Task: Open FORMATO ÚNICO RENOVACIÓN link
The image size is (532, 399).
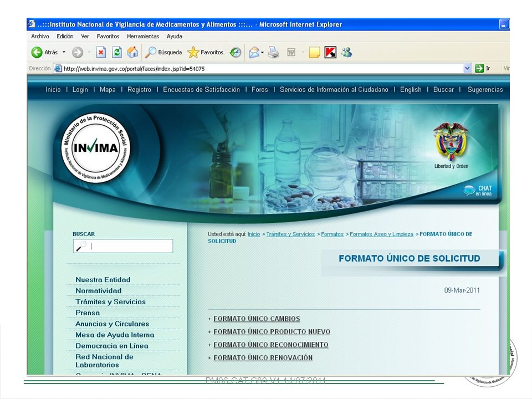Action: pyautogui.click(x=263, y=357)
